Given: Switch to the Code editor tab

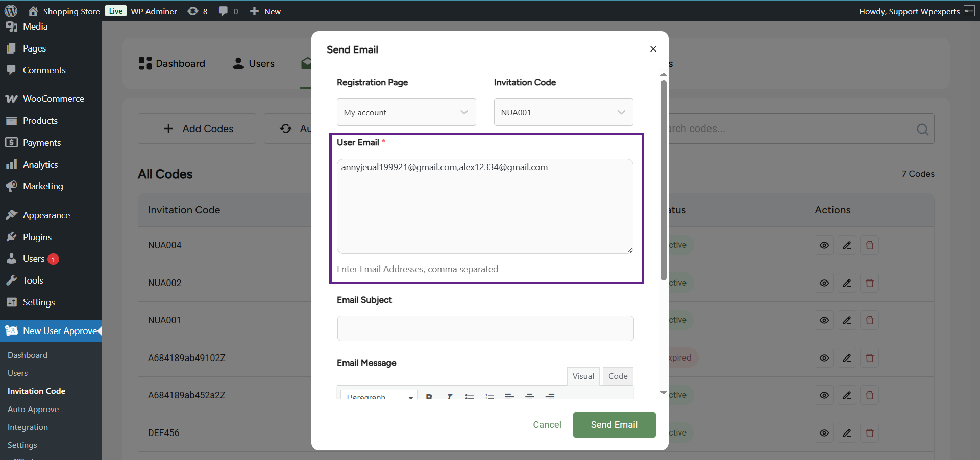Looking at the screenshot, I should point(618,376).
